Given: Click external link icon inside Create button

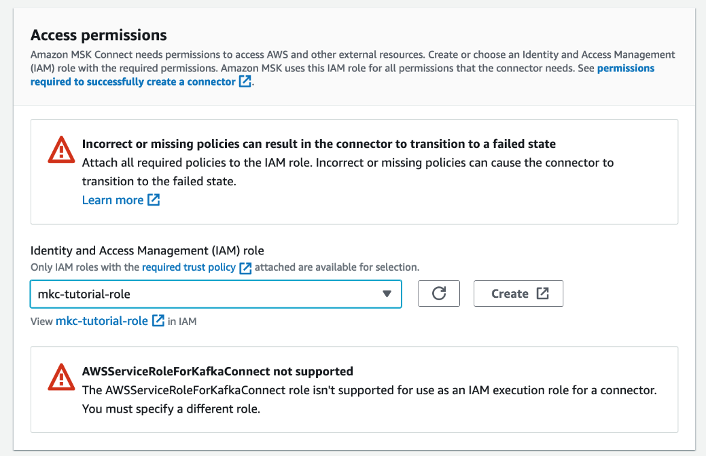Looking at the screenshot, I should [x=542, y=294].
